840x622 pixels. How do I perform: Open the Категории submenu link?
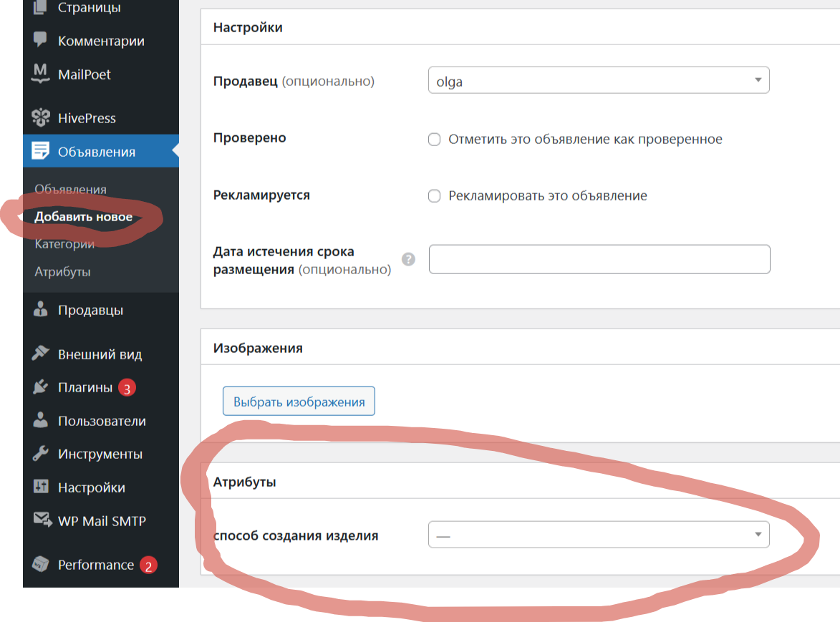coord(64,244)
